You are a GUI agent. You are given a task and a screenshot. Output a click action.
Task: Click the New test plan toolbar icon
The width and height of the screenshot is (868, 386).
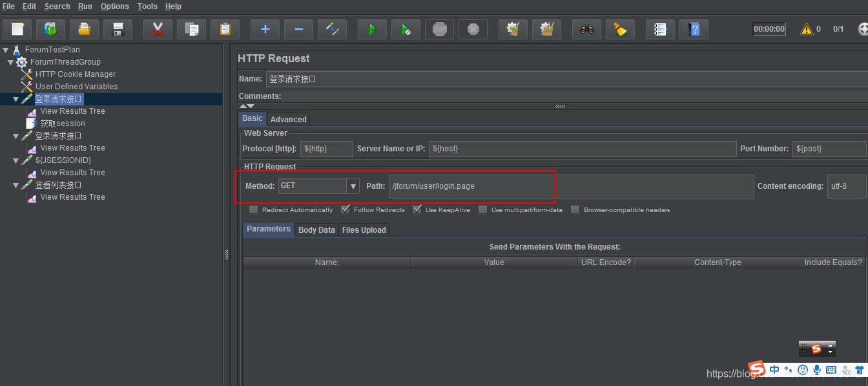coord(17,29)
